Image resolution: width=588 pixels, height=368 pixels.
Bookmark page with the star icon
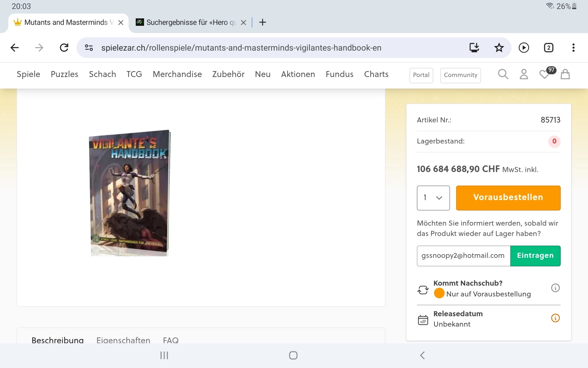(x=499, y=48)
